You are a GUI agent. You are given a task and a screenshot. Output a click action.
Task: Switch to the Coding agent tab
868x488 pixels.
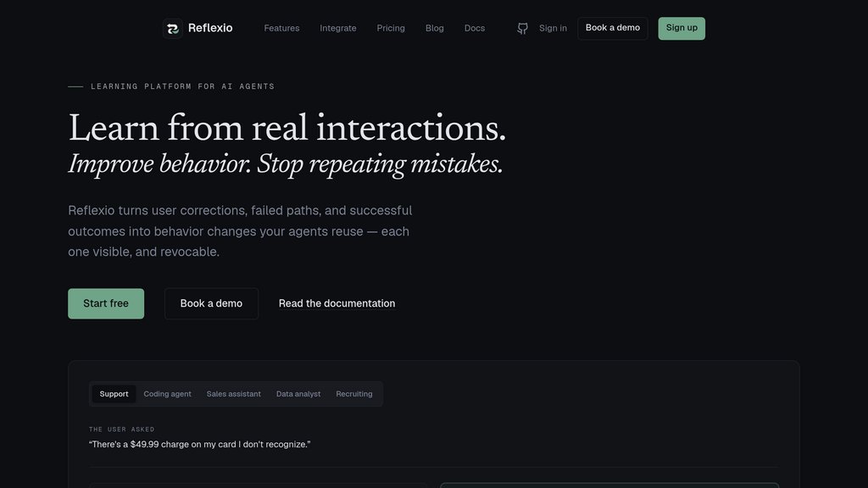point(167,394)
